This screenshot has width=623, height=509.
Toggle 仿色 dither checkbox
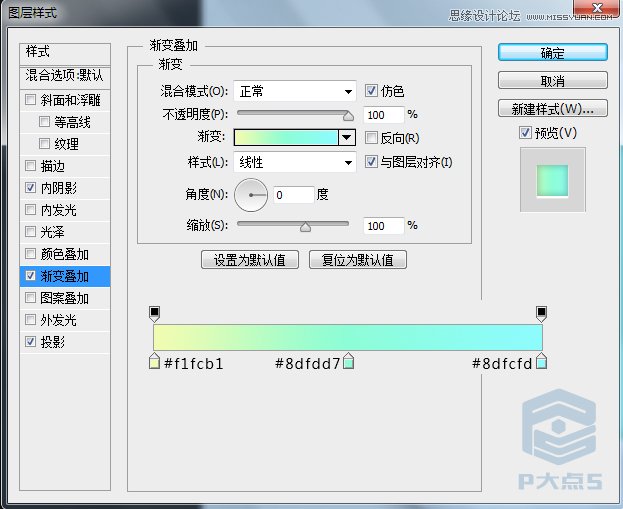371,91
